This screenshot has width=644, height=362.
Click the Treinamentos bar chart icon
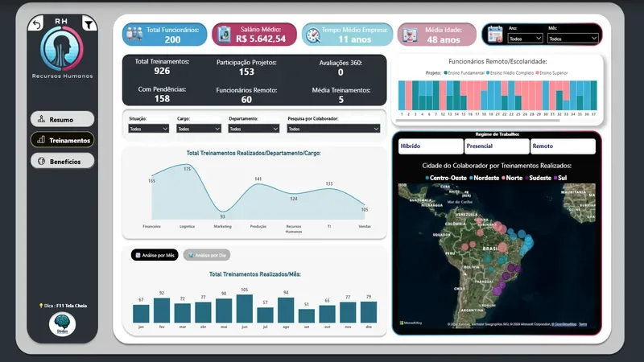(x=41, y=140)
